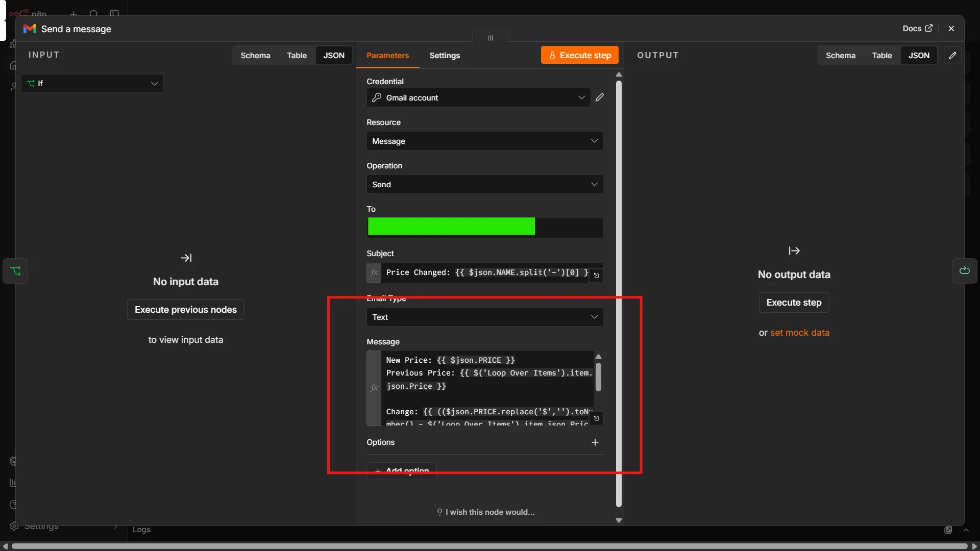Viewport: 980px width, 551px height.
Task: Go to next node via right loop icon
Action: pyautogui.click(x=964, y=271)
